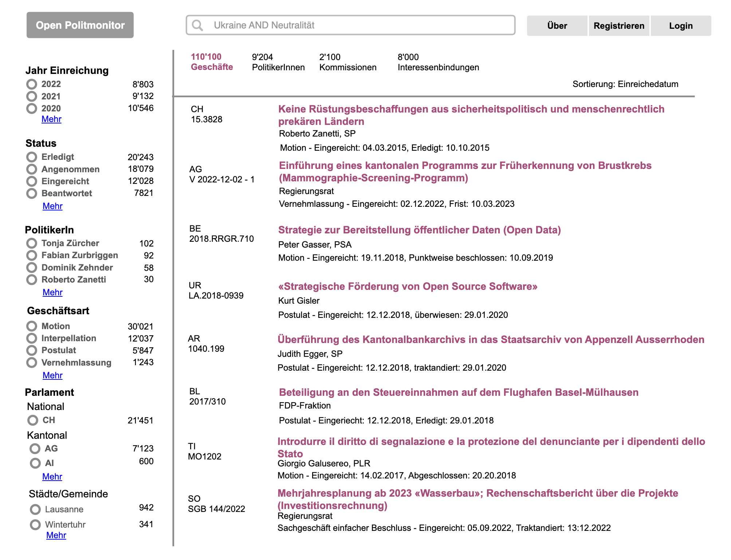
Task: Select the CH national parliament filter
Action: click(x=33, y=420)
